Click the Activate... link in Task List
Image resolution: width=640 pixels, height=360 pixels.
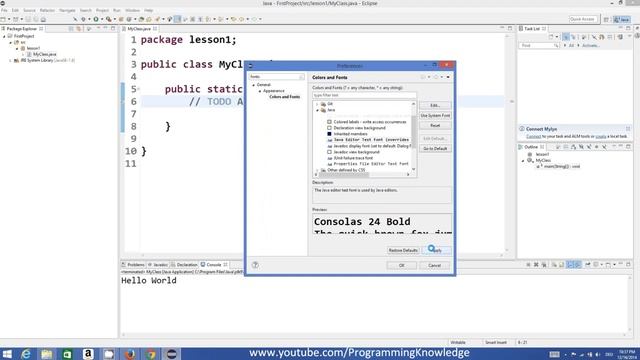(x=591, y=46)
